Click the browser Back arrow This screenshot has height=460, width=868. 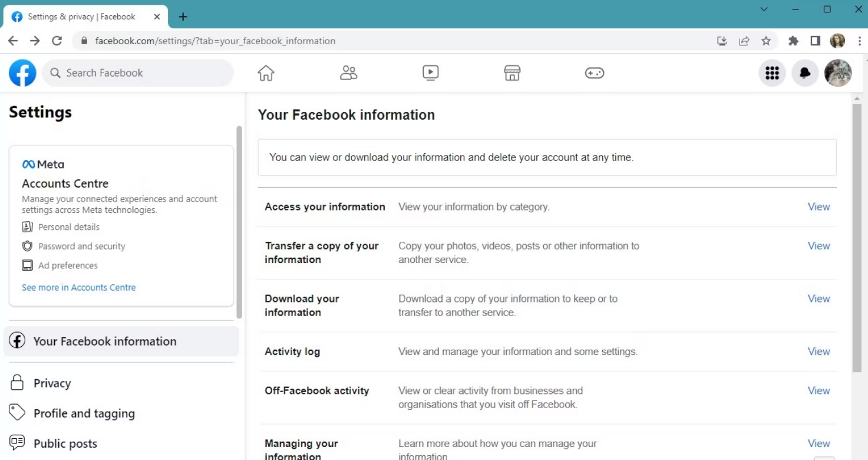pos(13,41)
